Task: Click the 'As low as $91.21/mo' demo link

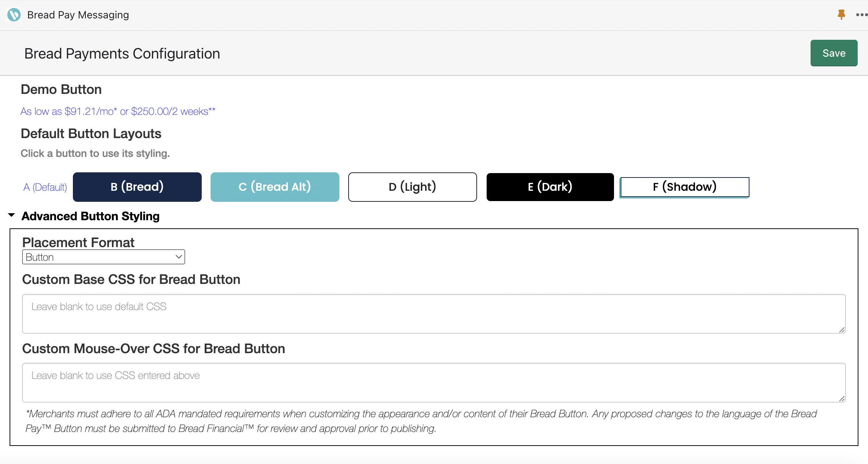Action: pyautogui.click(x=118, y=111)
